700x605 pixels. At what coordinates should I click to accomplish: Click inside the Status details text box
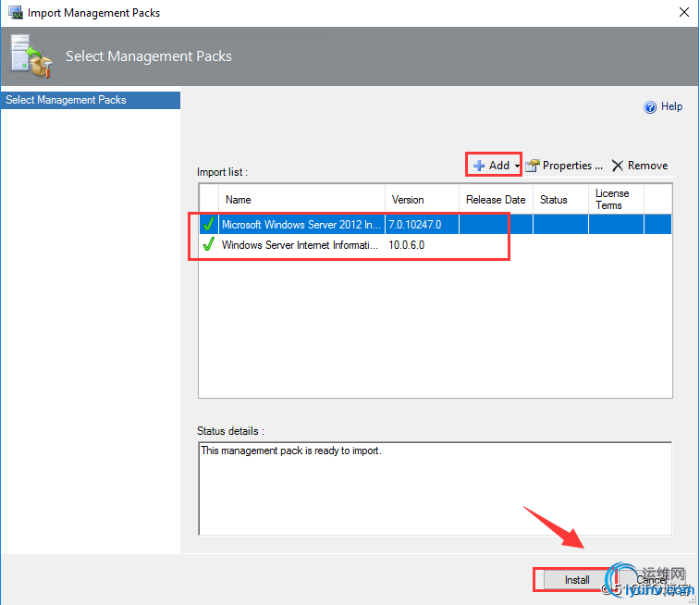pos(435,488)
